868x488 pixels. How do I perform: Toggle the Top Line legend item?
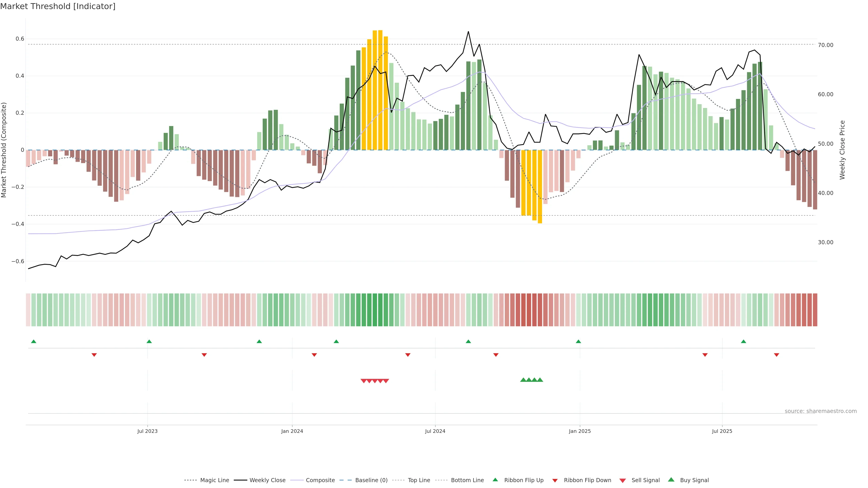pyautogui.click(x=419, y=480)
